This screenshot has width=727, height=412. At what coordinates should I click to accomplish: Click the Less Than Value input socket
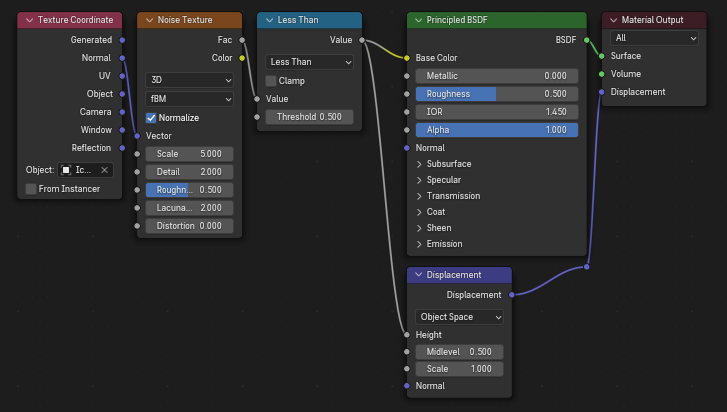pyautogui.click(x=257, y=99)
